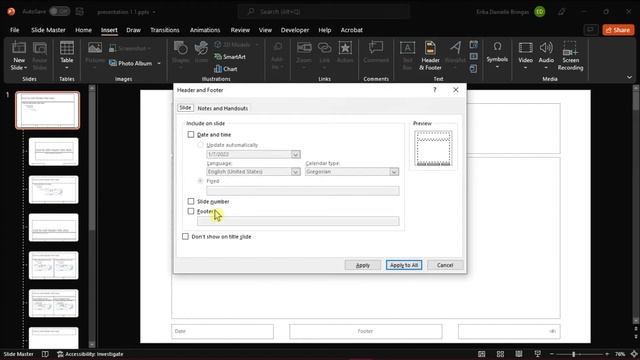
Task: Check the Date and time checkbox
Action: (x=191, y=134)
